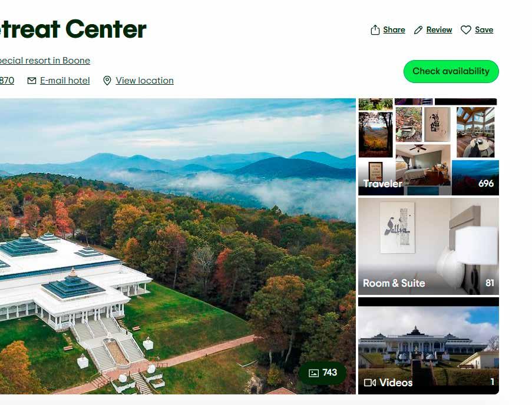
Task: Click the heart Save icon
Action: 466,30
